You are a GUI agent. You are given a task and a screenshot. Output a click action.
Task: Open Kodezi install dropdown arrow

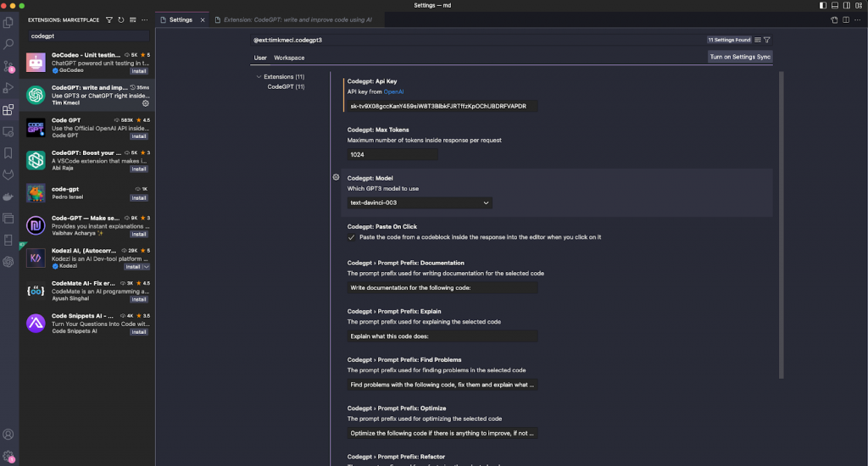pyautogui.click(x=146, y=267)
